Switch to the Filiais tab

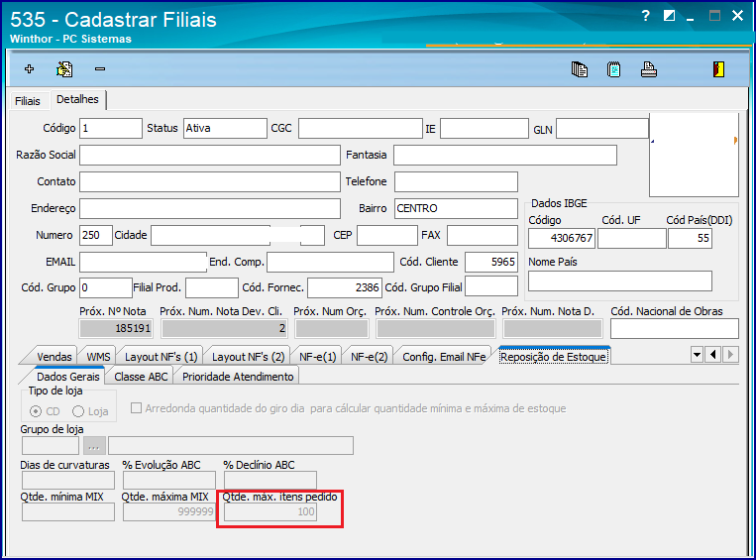click(x=28, y=101)
